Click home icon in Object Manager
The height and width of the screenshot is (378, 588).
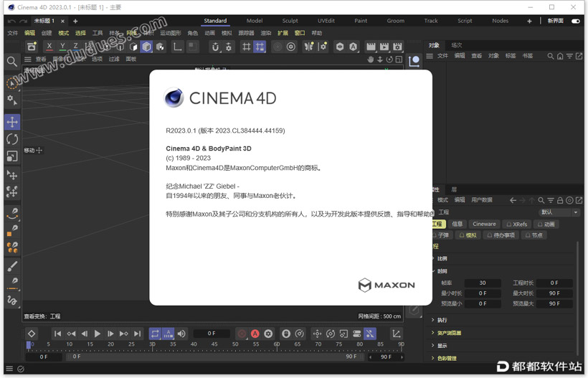pos(560,56)
